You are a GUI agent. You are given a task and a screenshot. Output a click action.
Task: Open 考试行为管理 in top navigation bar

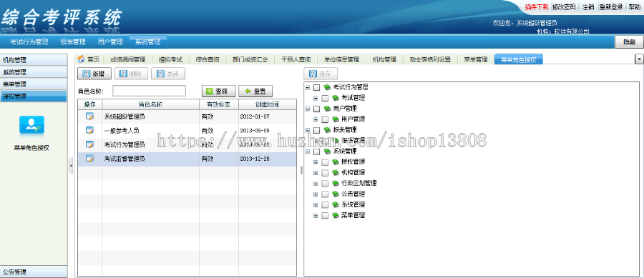[x=29, y=42]
